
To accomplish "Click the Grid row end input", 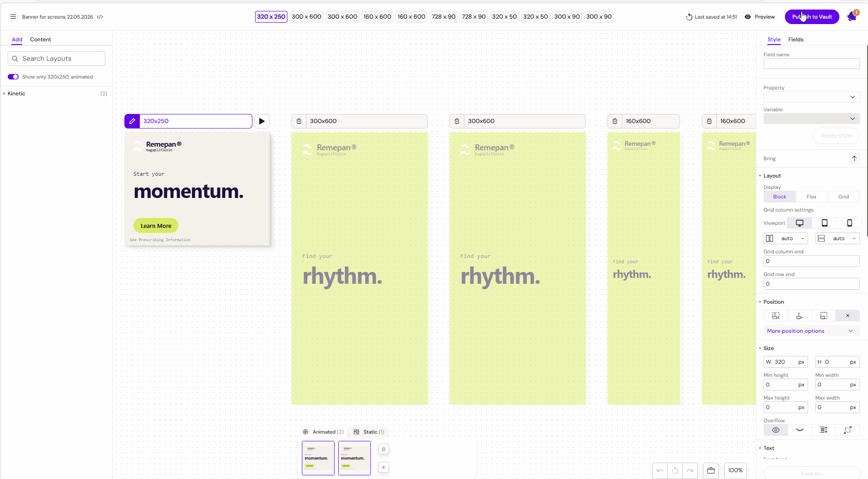I will click(811, 284).
